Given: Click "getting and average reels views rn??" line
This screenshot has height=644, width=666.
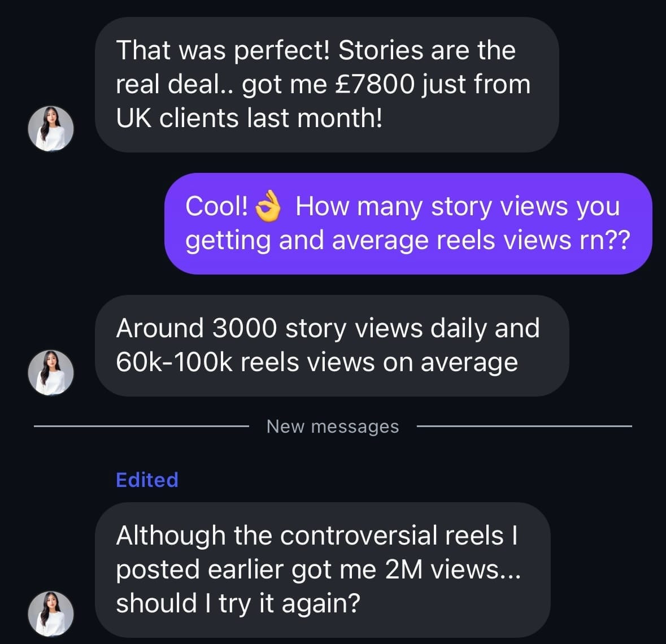Looking at the screenshot, I should (x=407, y=241).
